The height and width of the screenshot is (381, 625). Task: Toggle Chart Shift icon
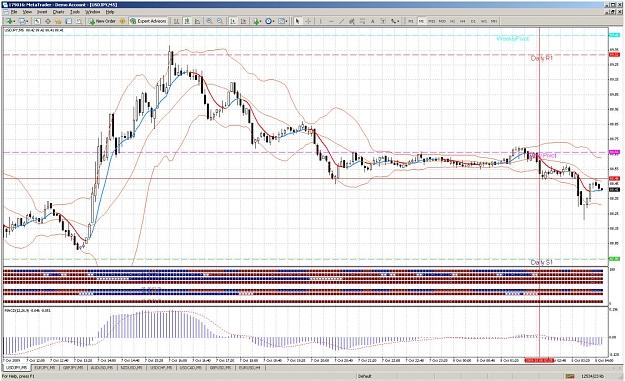243,21
